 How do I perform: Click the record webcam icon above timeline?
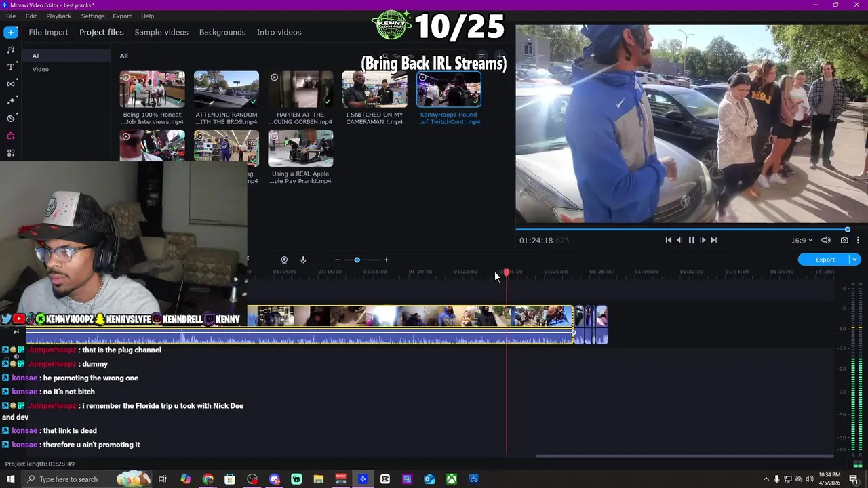(284, 260)
